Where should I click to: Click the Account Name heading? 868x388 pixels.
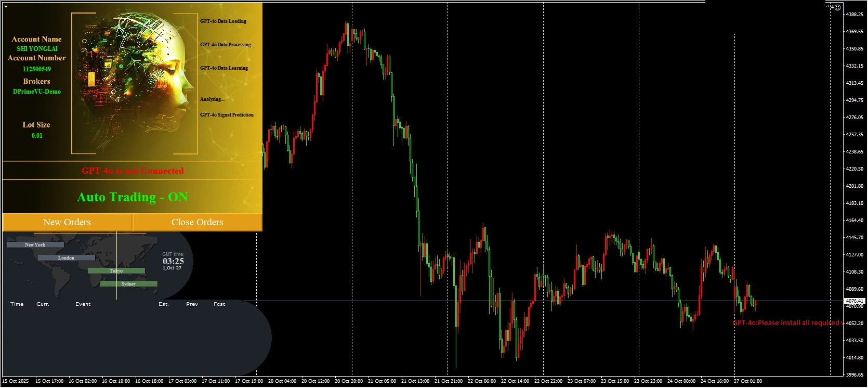point(37,39)
